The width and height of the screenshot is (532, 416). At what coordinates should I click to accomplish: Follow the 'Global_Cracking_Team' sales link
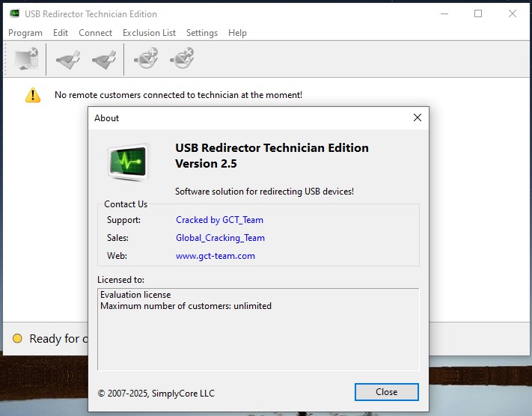(220, 238)
